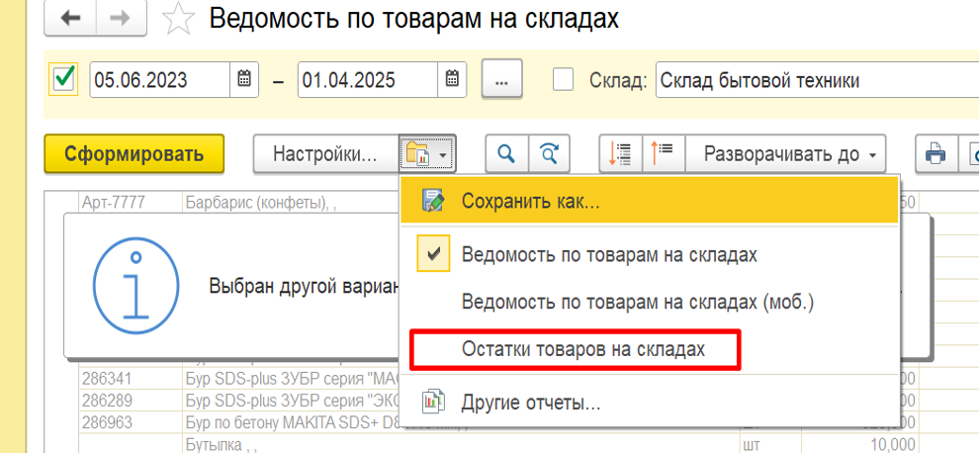Click the Бур по бетону MAKITA row
The width and height of the screenshot is (980, 453).
pos(292,422)
